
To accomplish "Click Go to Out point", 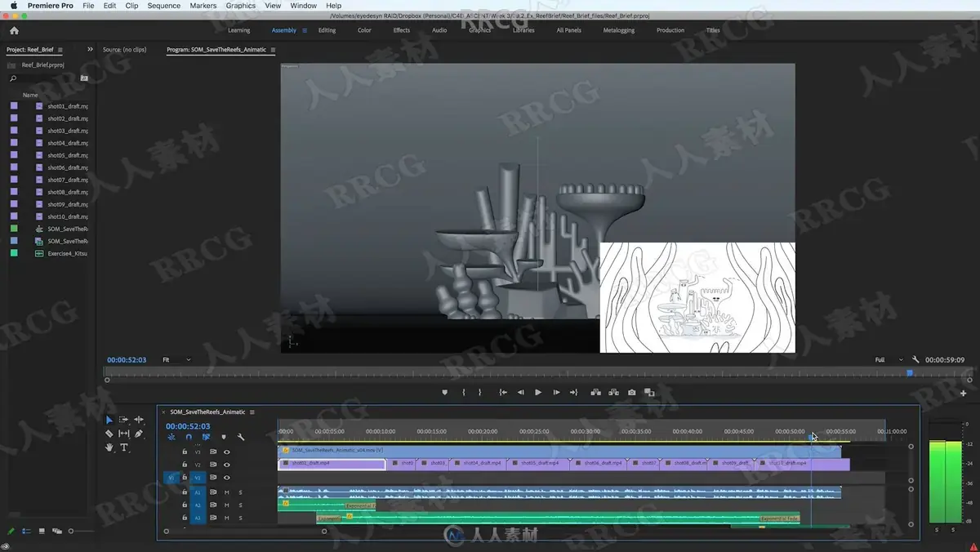I will (573, 392).
